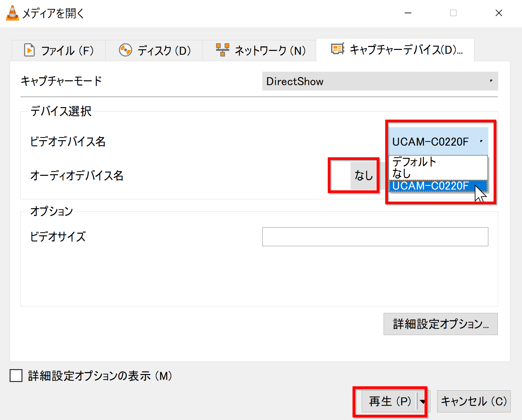Select UCAM-C0220F in the video device list
The width and height of the screenshot is (522, 420).
(438, 186)
